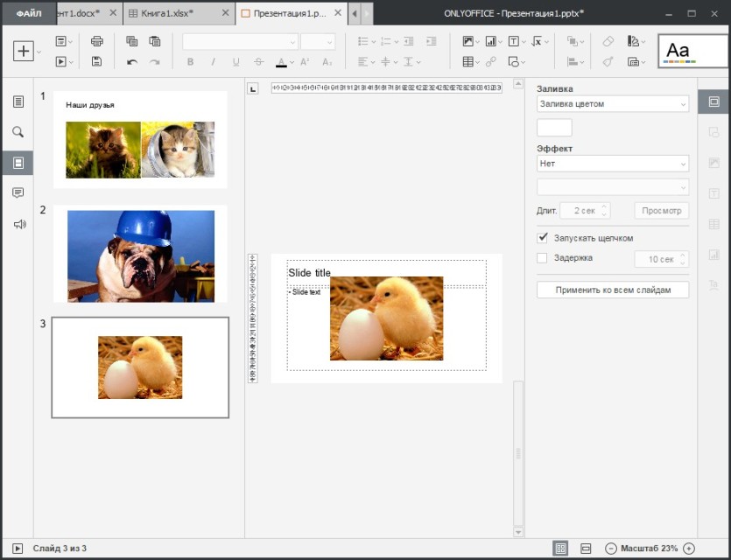The width and height of the screenshot is (731, 560).
Task: Open the feedback megaphone icon in the left sidebar
Action: (x=18, y=224)
